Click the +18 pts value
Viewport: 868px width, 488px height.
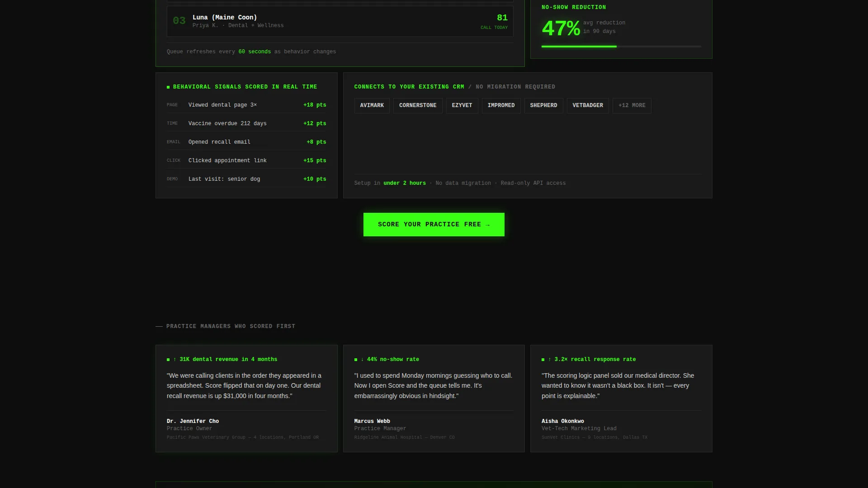(315, 105)
